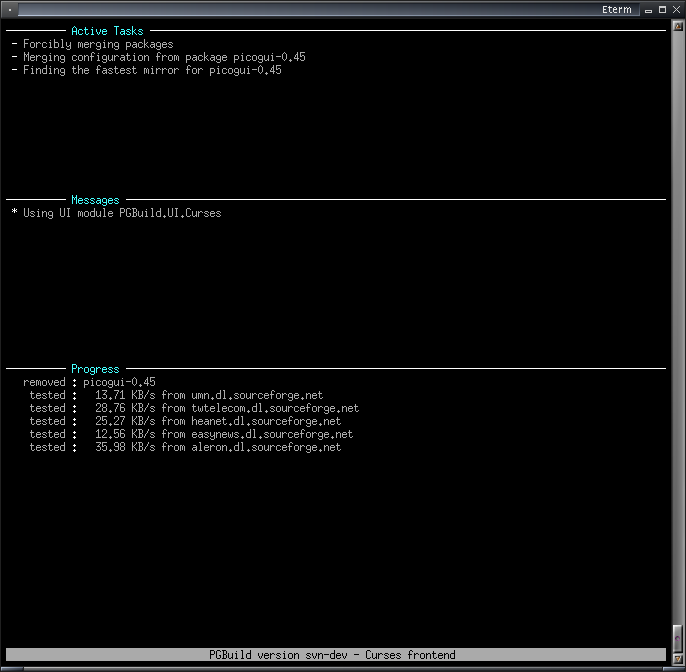
Task: Click the scrollbar down arrow
Action: 678,658
